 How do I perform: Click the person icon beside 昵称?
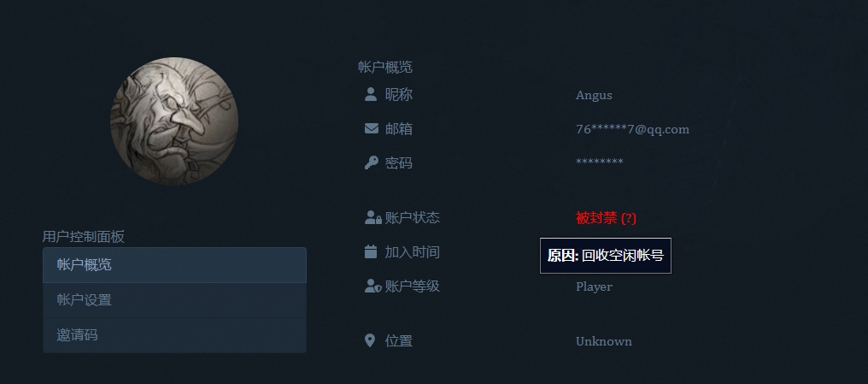pos(371,94)
